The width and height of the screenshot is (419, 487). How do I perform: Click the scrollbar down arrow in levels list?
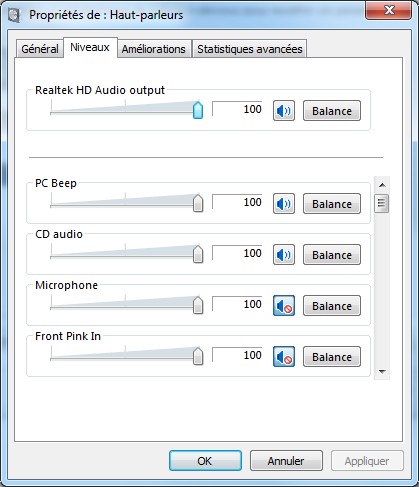(382, 371)
